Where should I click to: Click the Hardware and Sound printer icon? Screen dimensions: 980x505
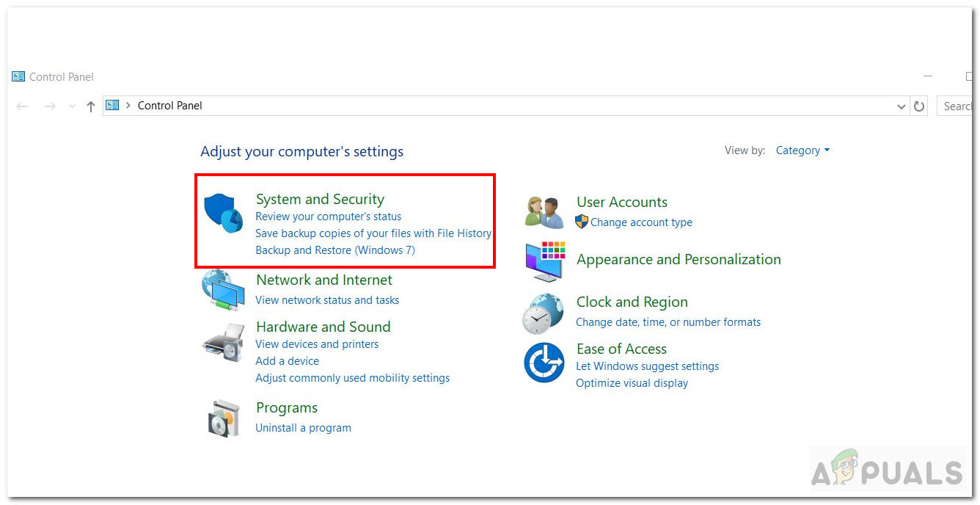(223, 342)
